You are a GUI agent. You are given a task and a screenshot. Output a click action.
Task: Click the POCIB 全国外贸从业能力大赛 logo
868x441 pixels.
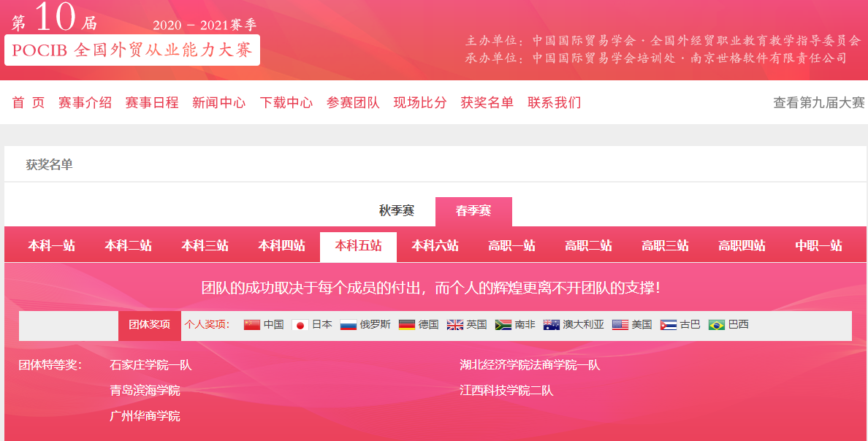coord(132,50)
